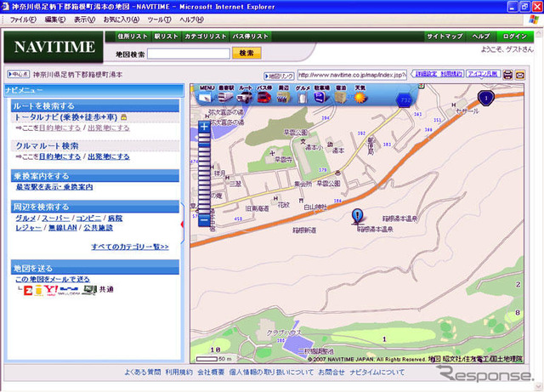Viewport: 544px width, 392px height.
Task: Click the 中心点 button
Action: click(x=19, y=74)
